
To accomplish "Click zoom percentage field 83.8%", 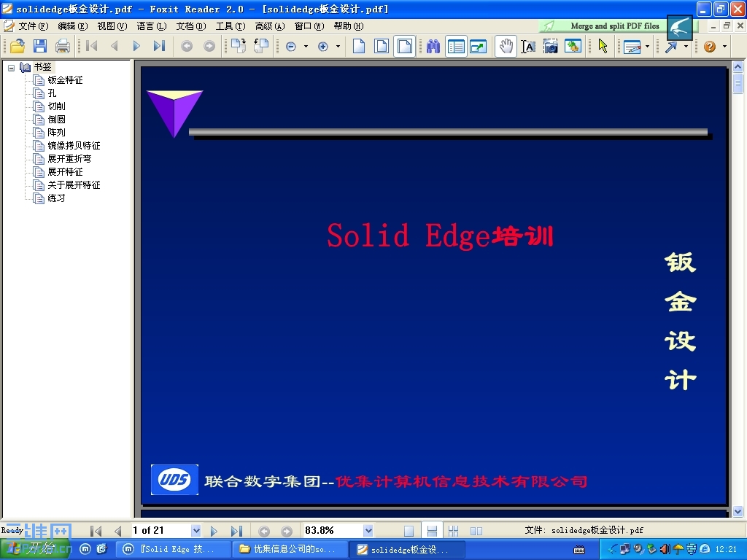I will pos(333,530).
